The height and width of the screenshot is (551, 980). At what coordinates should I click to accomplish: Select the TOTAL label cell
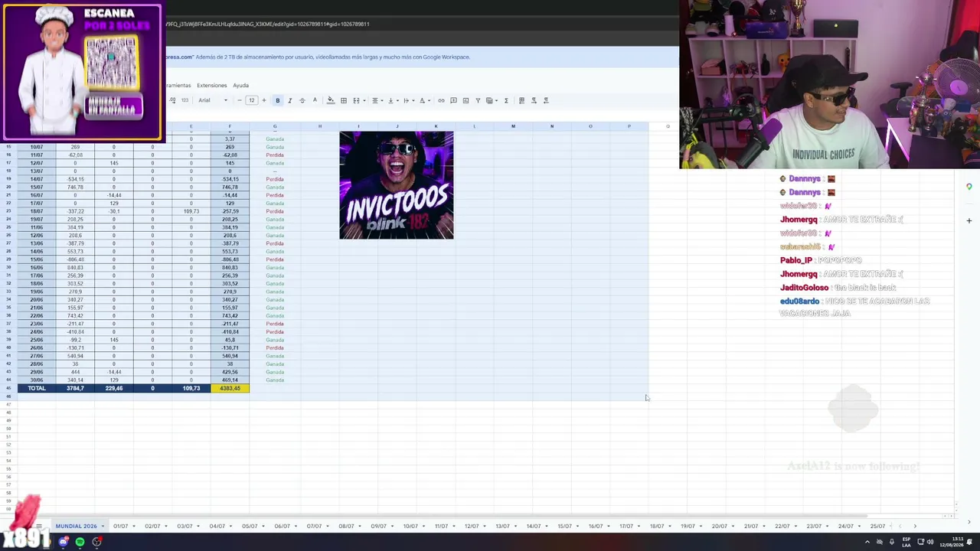point(37,388)
